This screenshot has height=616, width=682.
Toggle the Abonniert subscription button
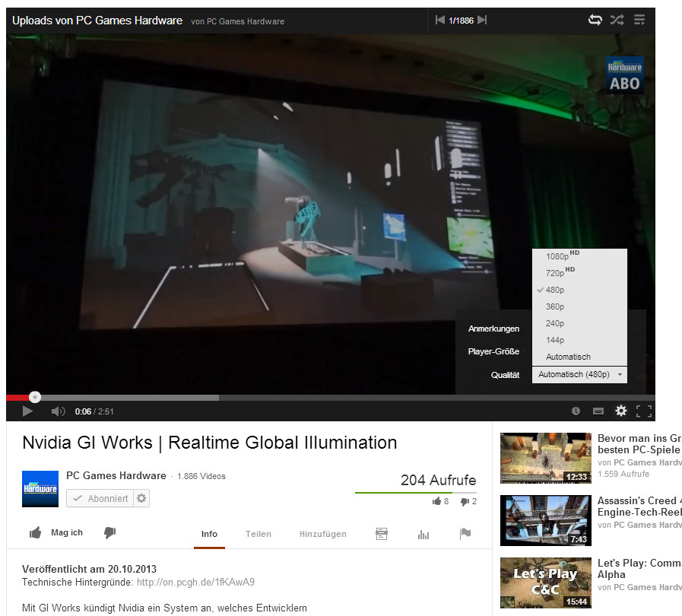(100, 499)
